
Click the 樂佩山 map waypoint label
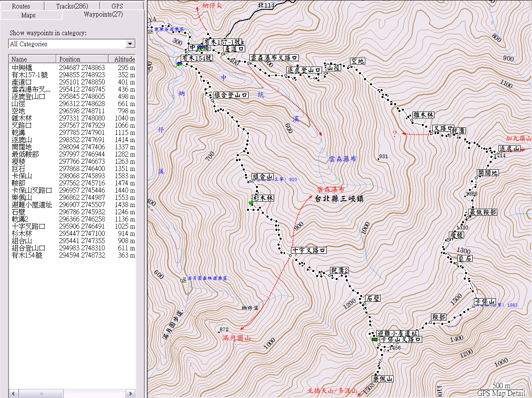point(383,379)
